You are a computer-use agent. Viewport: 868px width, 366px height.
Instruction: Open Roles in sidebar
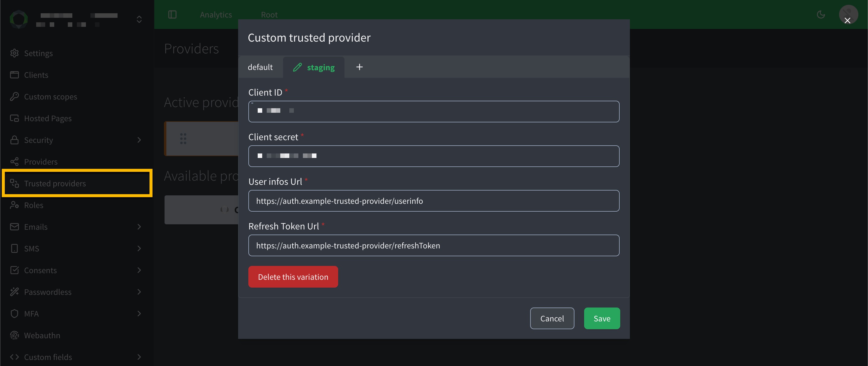coord(33,205)
